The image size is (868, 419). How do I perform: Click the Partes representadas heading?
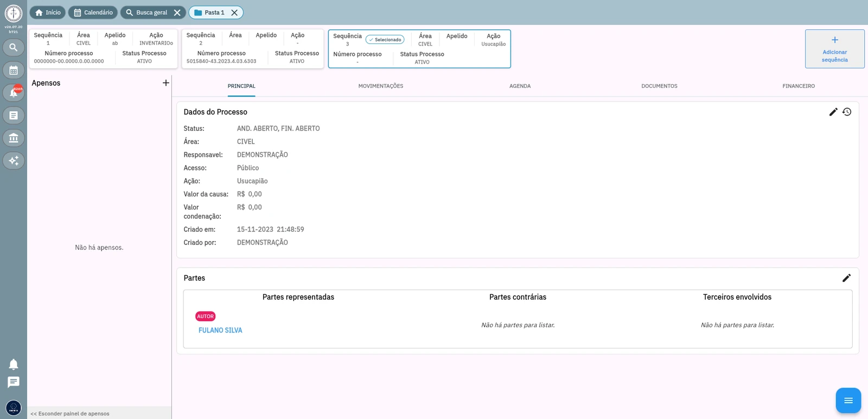(298, 297)
